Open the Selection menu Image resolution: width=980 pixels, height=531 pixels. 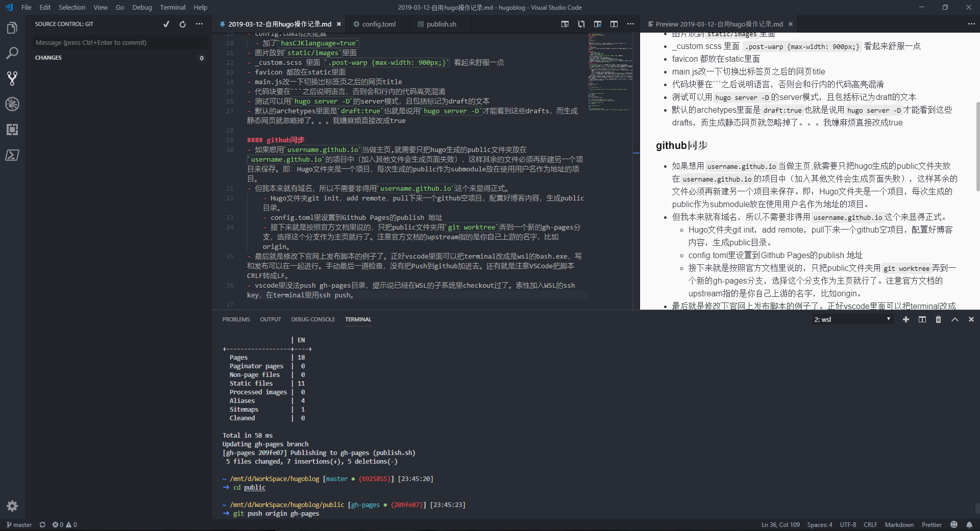click(x=72, y=7)
